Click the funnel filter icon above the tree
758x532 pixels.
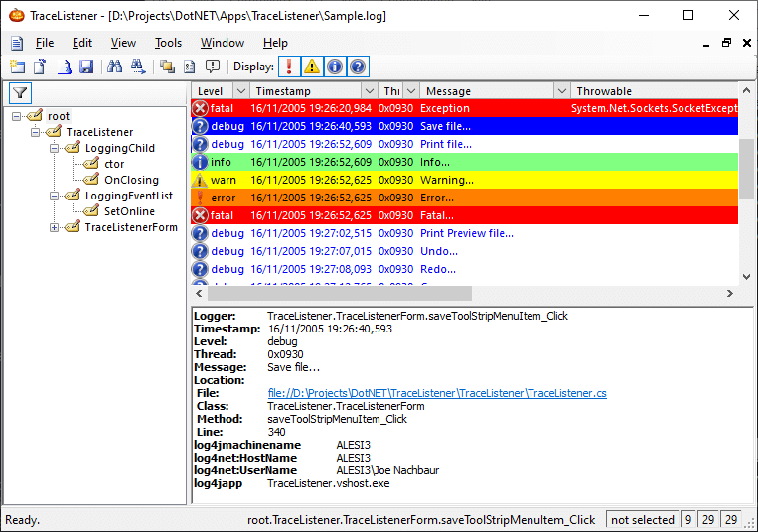click(x=20, y=92)
